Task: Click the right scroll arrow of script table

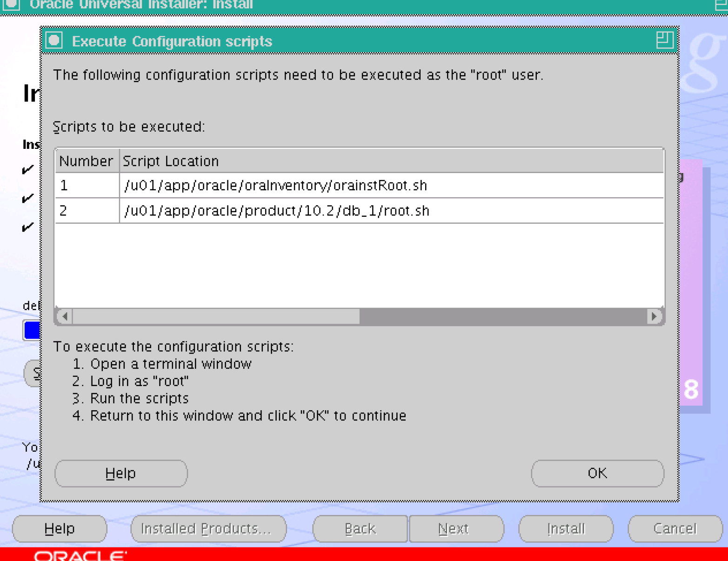Action: (x=655, y=316)
